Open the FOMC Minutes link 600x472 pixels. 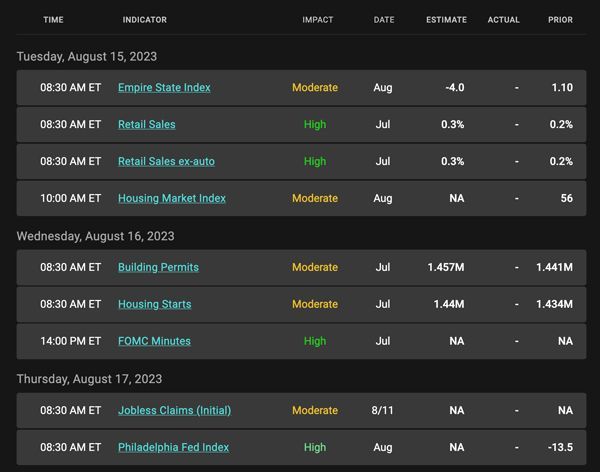coord(154,341)
